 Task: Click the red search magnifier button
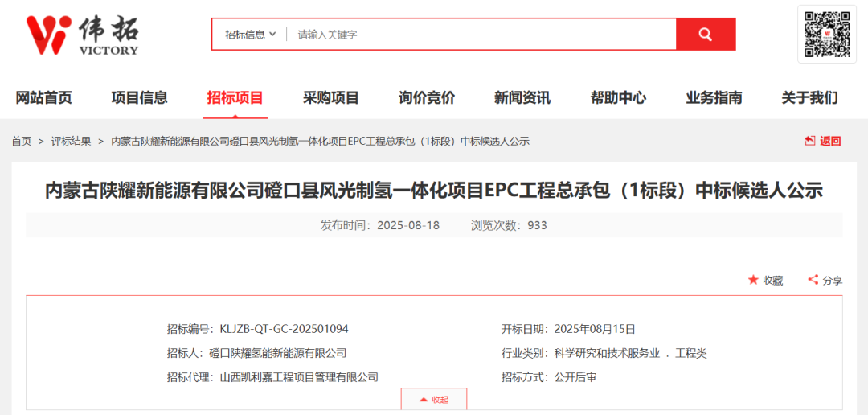click(x=706, y=35)
